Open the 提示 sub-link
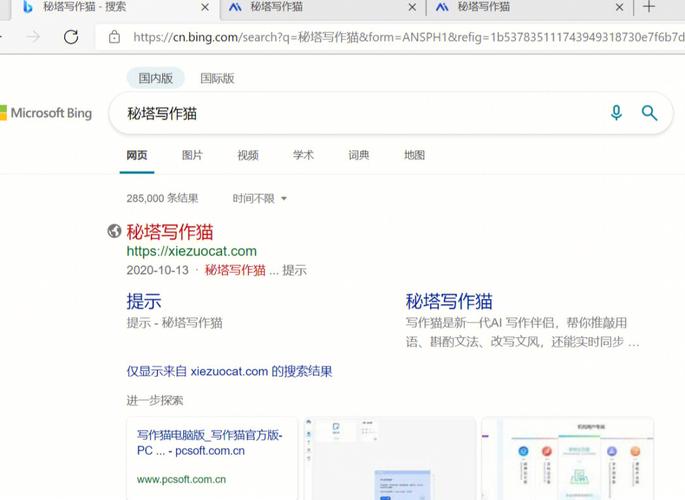 pyautogui.click(x=144, y=302)
